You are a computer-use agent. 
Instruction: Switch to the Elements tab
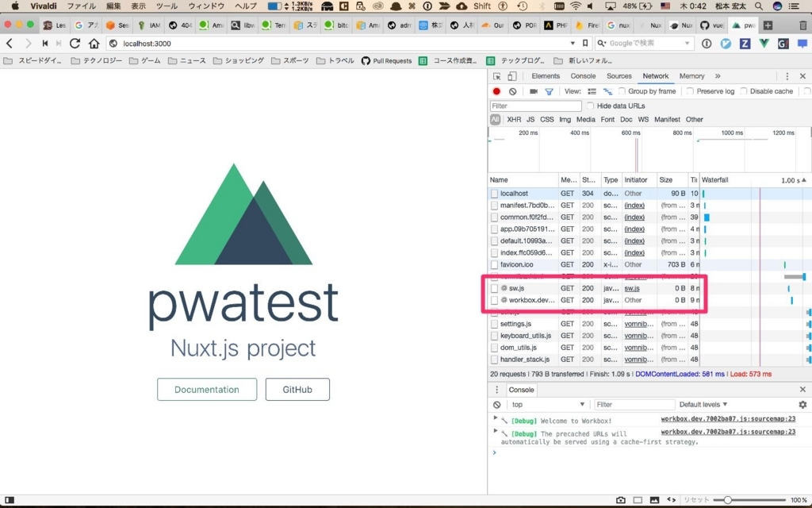click(x=546, y=76)
